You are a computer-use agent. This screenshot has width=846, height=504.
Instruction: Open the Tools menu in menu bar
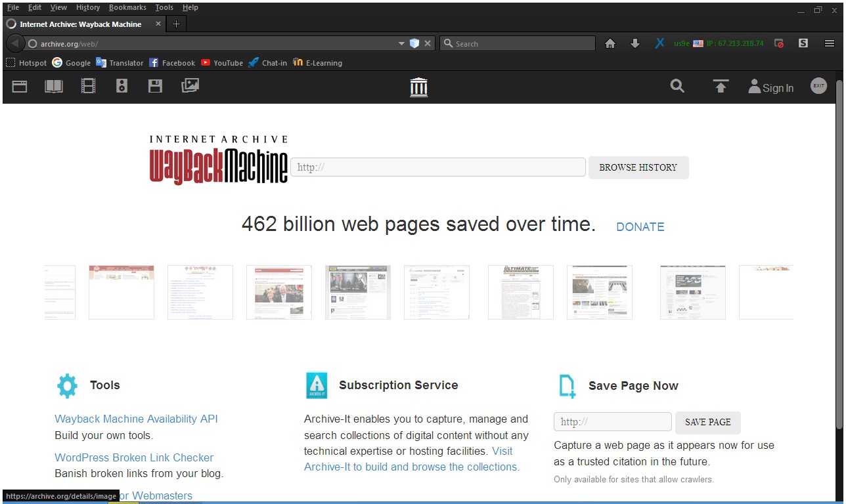click(x=164, y=7)
